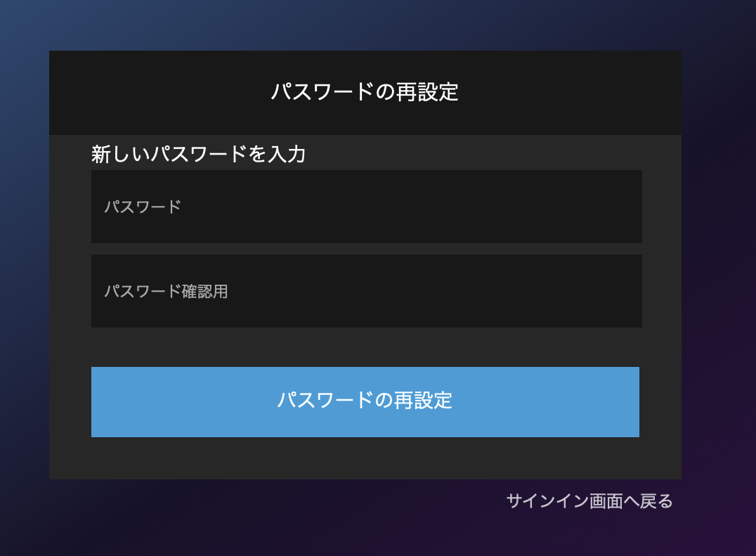Navigate back via the bottom-right link
The width and height of the screenshot is (756, 556).
coord(589,502)
